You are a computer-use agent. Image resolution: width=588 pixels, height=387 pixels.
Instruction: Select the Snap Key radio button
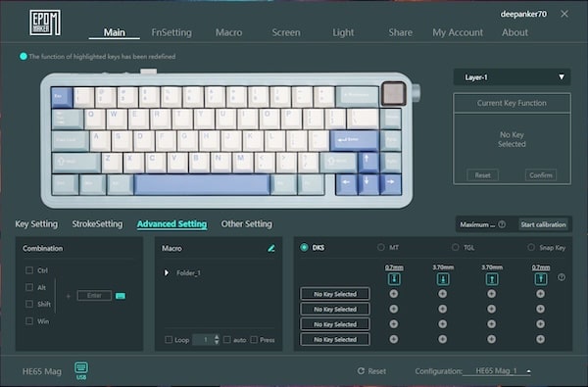[531, 247]
